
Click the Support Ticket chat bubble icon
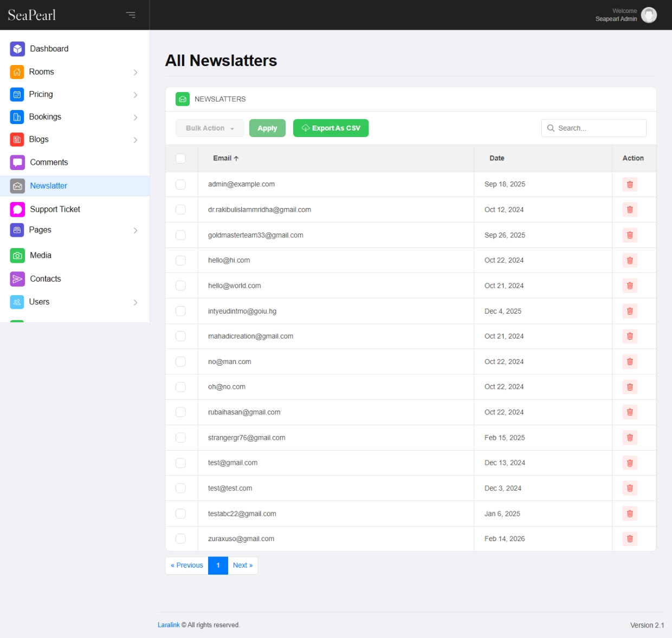point(17,210)
